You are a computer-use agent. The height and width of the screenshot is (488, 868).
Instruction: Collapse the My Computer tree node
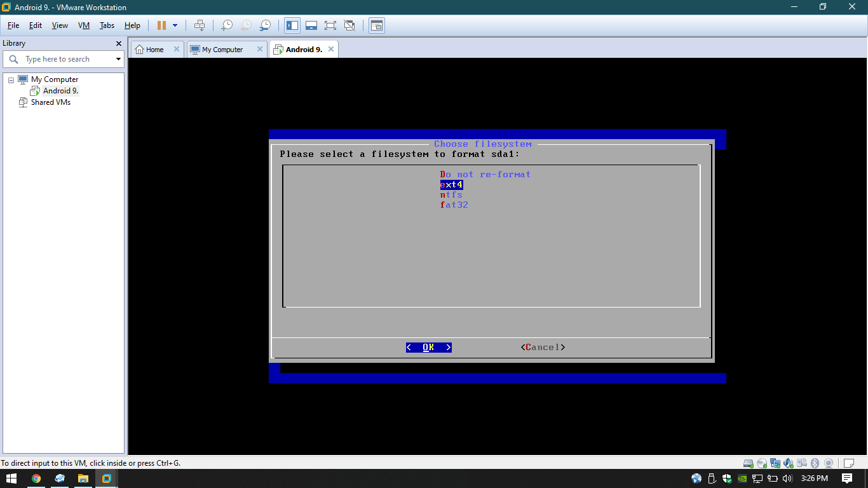11,80
